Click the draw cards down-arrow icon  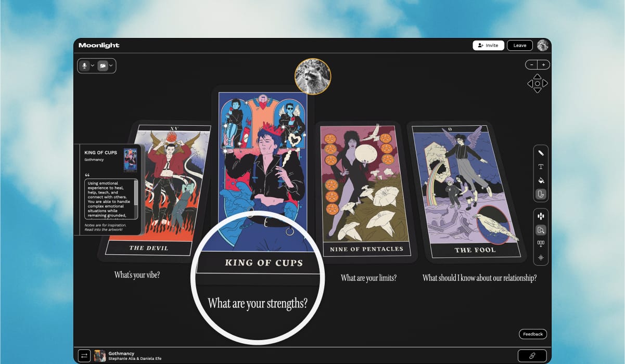(541, 244)
